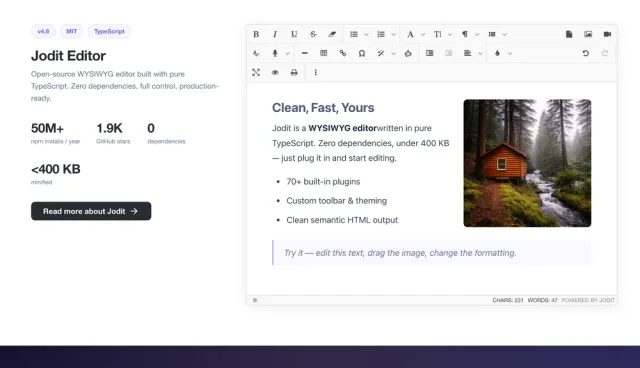640x368 pixels.
Task: Click the Clean semantic HTML output bullet
Action: pyautogui.click(x=342, y=220)
